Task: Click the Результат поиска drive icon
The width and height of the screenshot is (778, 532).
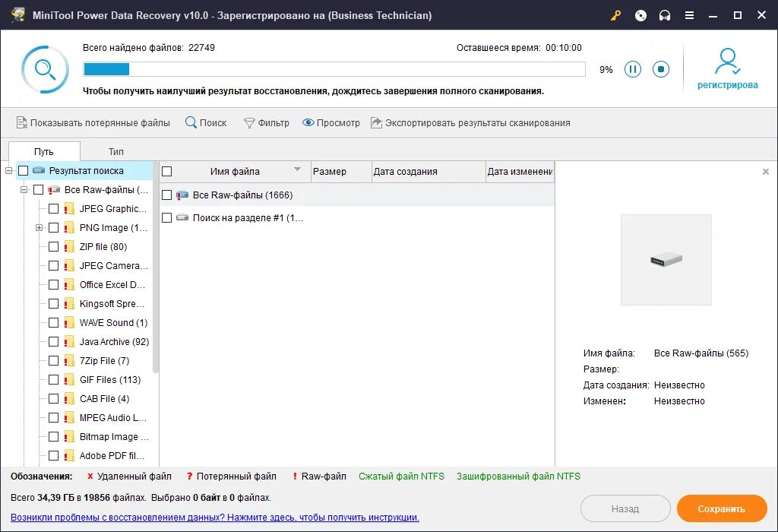Action: click(39, 171)
